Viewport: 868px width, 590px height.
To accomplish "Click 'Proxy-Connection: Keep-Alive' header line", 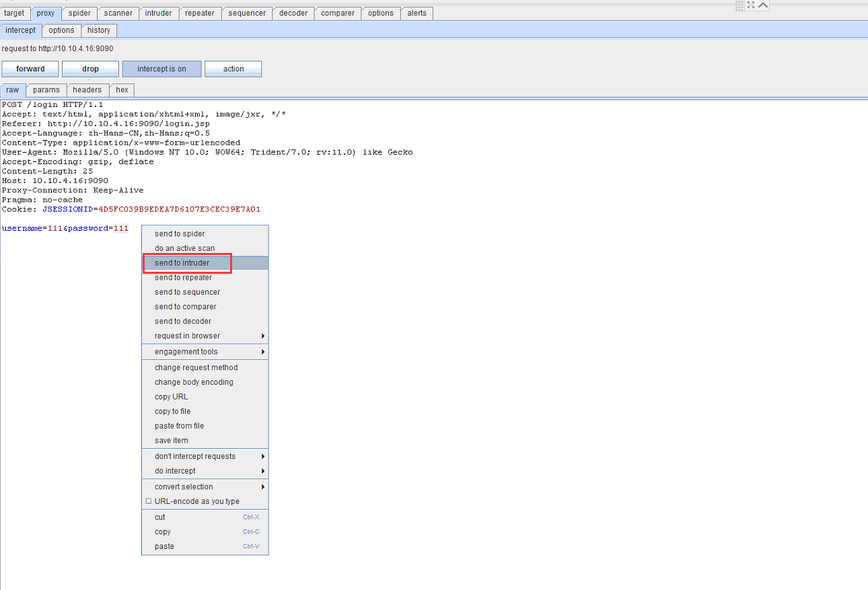I will [x=73, y=190].
